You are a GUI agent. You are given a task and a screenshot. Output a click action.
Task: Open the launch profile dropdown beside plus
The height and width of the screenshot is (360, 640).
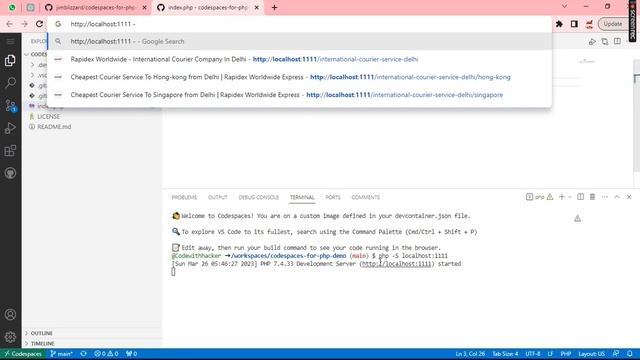tap(569, 197)
